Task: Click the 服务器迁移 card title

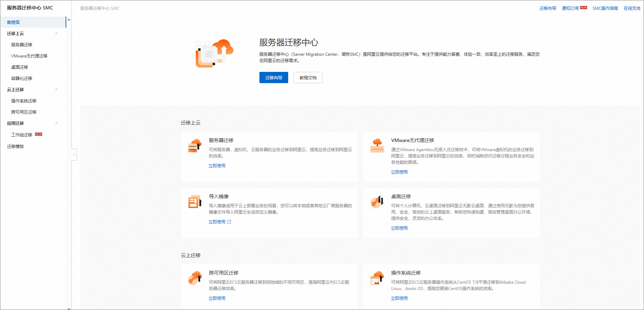Action: (x=221, y=140)
